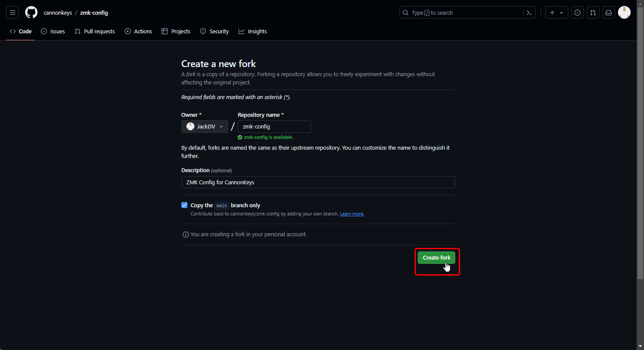644x350 pixels.
Task: Click the Repository name input field
Action: (x=274, y=127)
